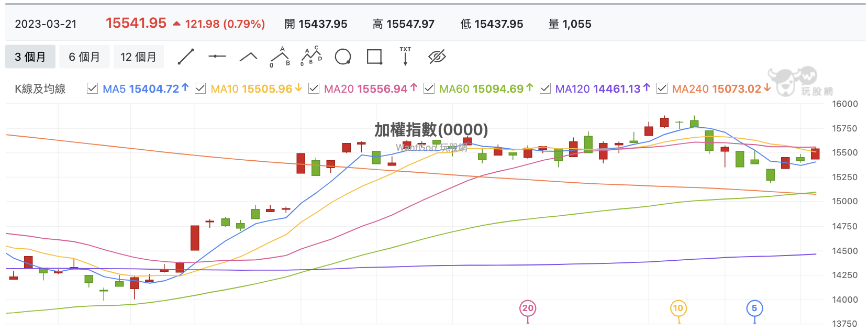Choose the TXT text annotation tool
Image resolution: width=868 pixels, height=332 pixels.
(x=405, y=56)
